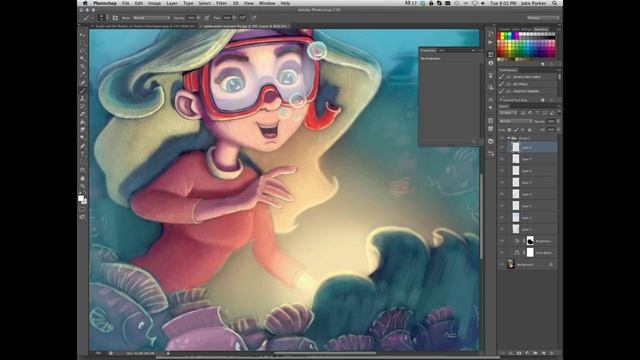The height and width of the screenshot is (360, 640).
Task: Select the Blur tool
Action: click(x=83, y=130)
